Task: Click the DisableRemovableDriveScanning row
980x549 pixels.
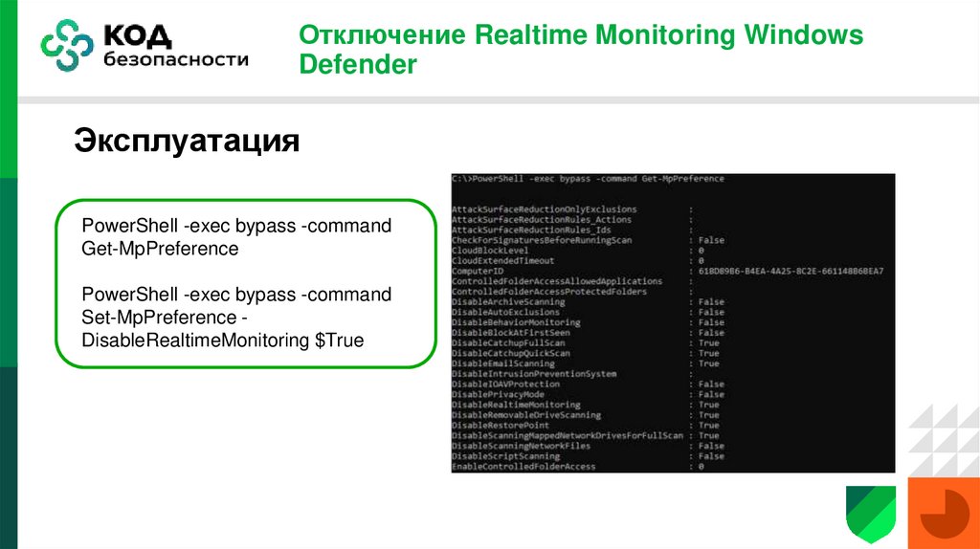Action: point(586,415)
